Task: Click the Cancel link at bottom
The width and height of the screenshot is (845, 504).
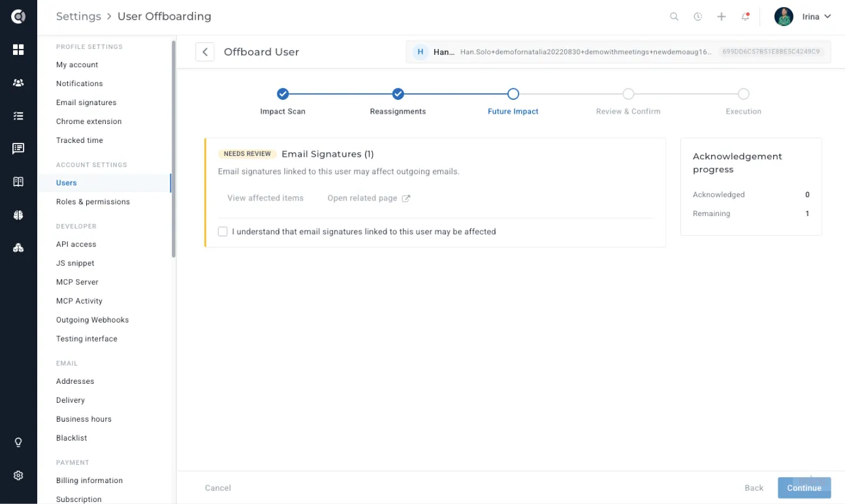Action: point(218,488)
